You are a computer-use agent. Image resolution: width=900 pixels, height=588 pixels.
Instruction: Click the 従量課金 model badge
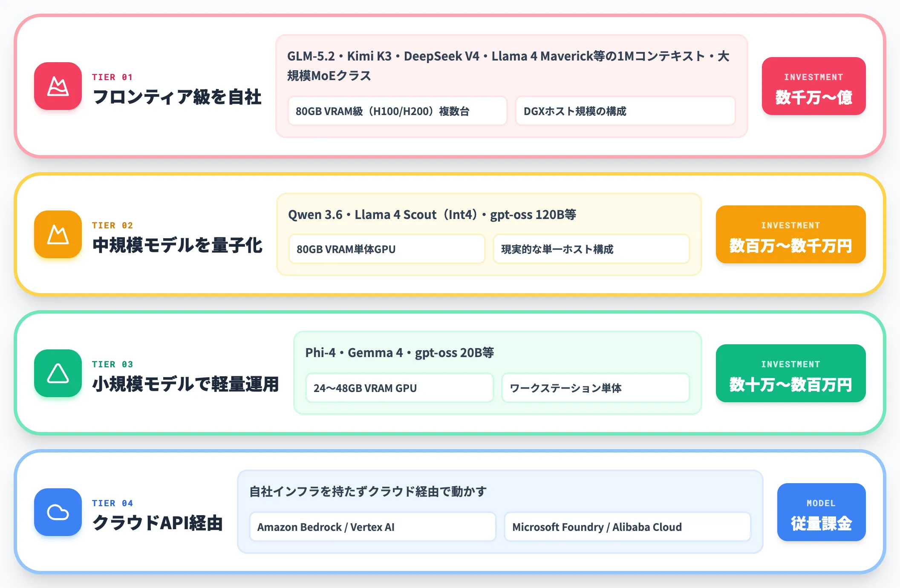click(821, 512)
